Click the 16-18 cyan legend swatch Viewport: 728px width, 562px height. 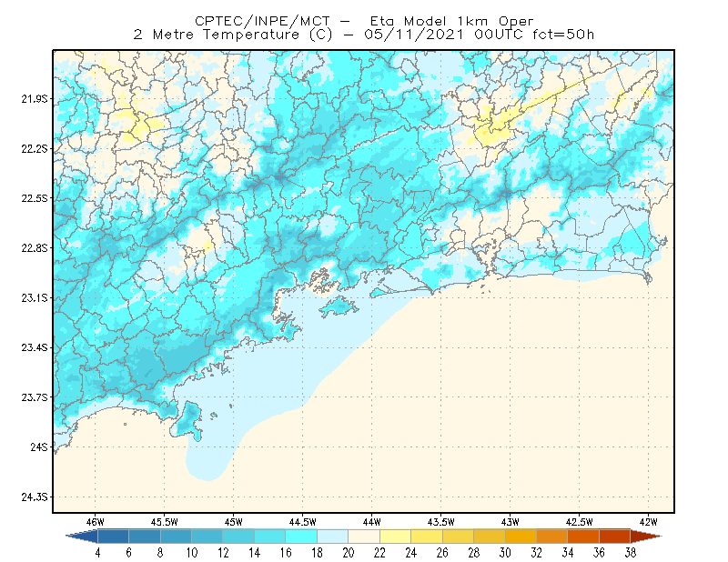(301, 537)
